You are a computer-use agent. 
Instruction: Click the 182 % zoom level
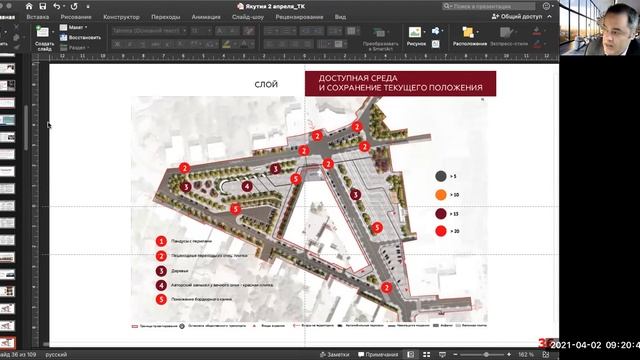(x=526, y=354)
